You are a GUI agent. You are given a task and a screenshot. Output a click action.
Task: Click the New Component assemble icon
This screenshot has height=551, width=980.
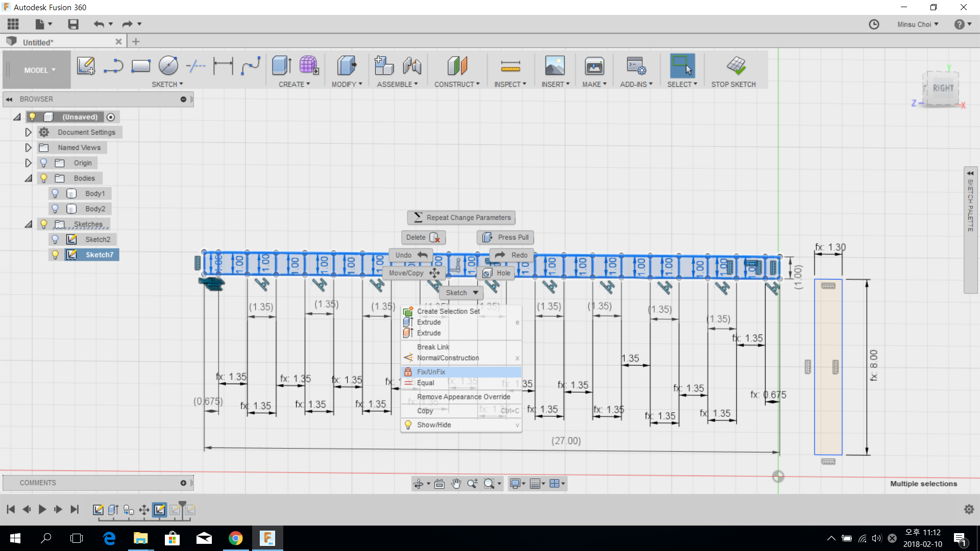coord(384,66)
